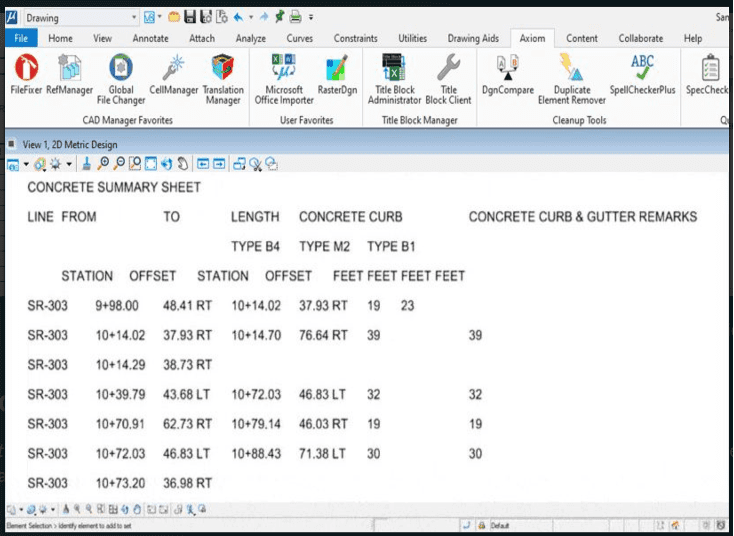The width and height of the screenshot is (734, 536).
Task: Open the File menu
Action: pyautogui.click(x=20, y=38)
